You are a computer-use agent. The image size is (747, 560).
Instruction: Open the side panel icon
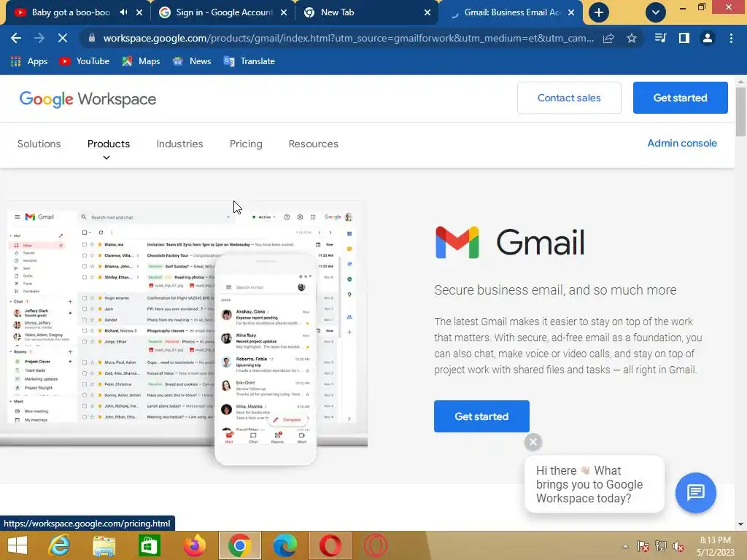[x=684, y=38]
